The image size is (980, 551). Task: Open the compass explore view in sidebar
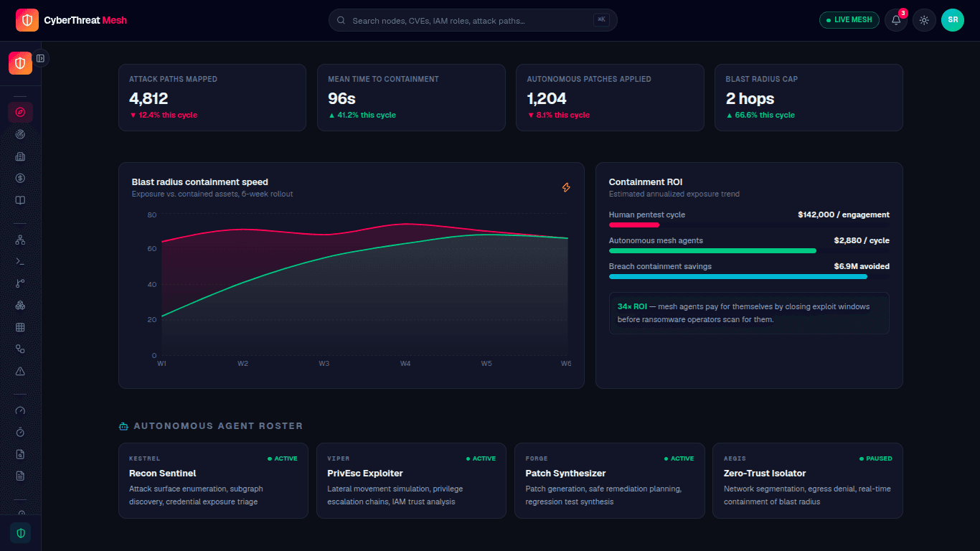click(20, 112)
